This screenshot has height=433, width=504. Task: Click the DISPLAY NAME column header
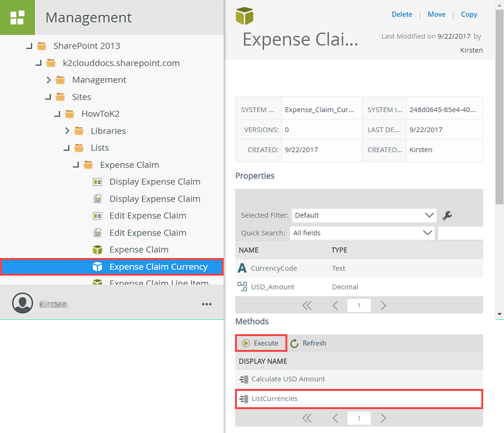[263, 361]
